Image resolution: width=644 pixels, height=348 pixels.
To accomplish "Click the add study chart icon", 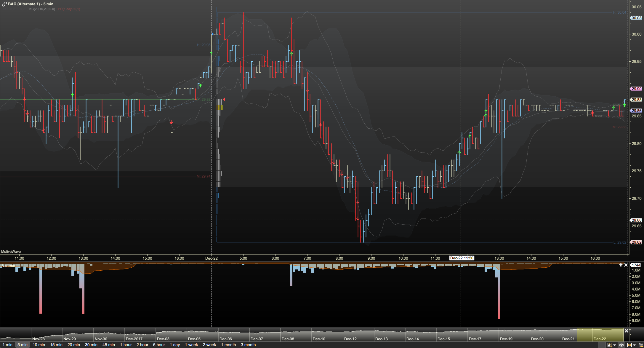I will [x=610, y=345].
